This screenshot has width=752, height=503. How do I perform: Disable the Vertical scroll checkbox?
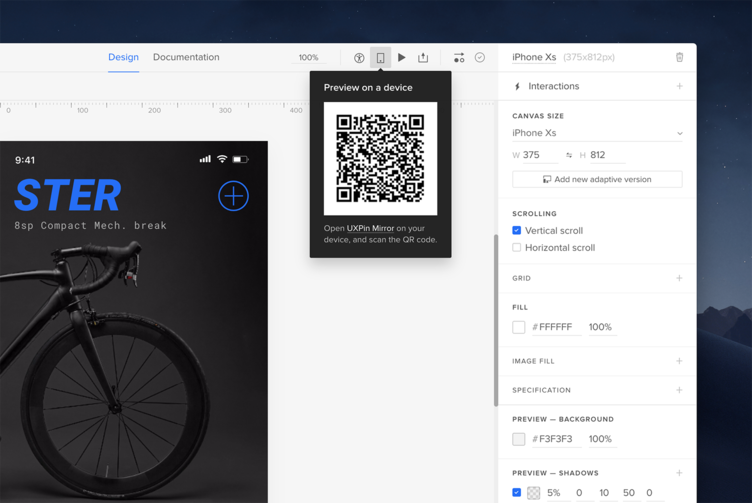[517, 230]
